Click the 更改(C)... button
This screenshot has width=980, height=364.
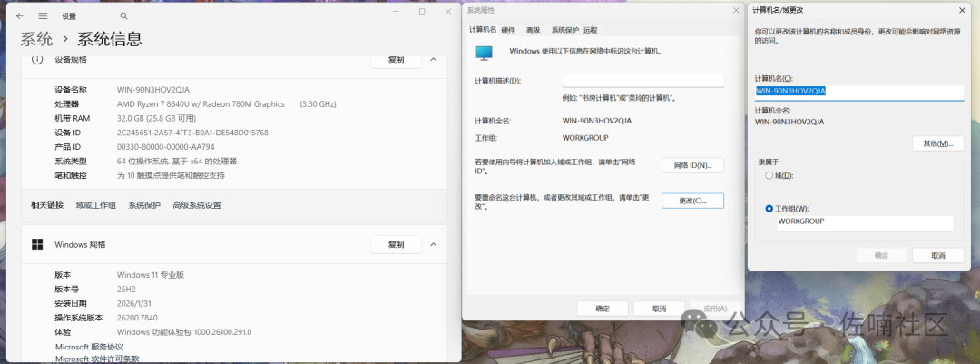coord(692,201)
